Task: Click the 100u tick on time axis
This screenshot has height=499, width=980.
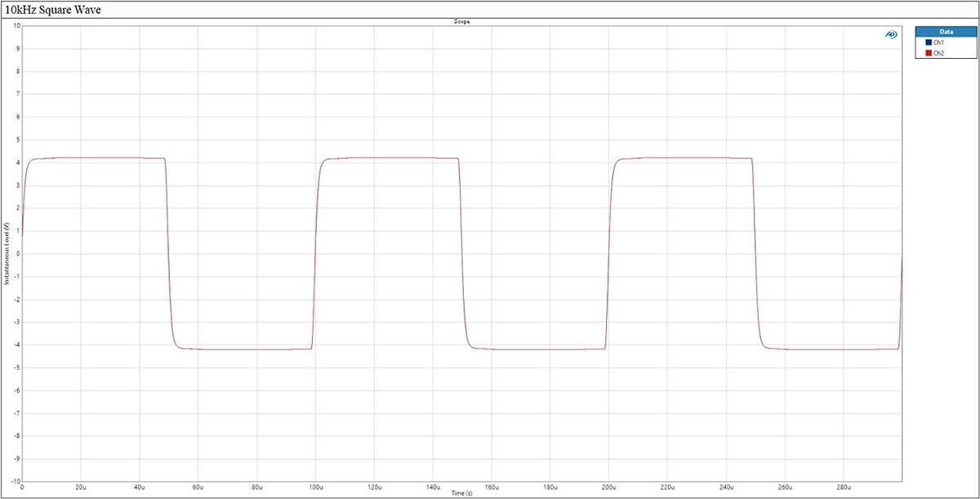Action: tap(314, 488)
